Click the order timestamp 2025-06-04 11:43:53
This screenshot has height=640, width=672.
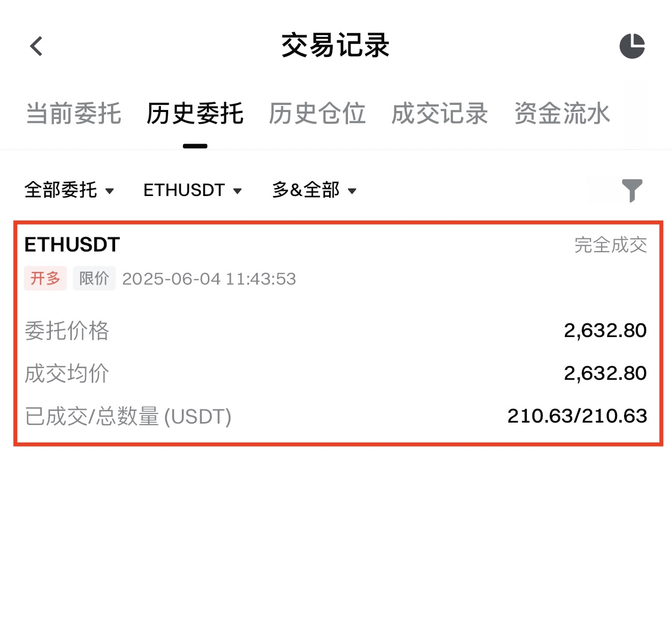point(209,279)
